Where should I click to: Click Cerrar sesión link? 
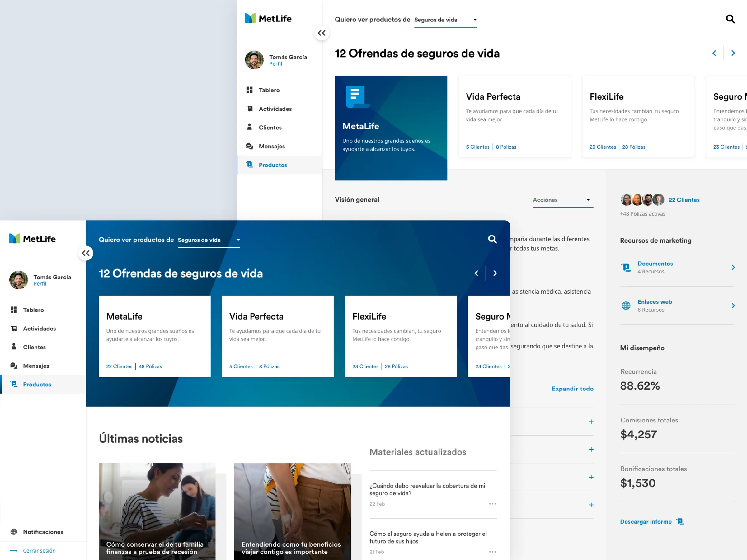pyautogui.click(x=39, y=551)
